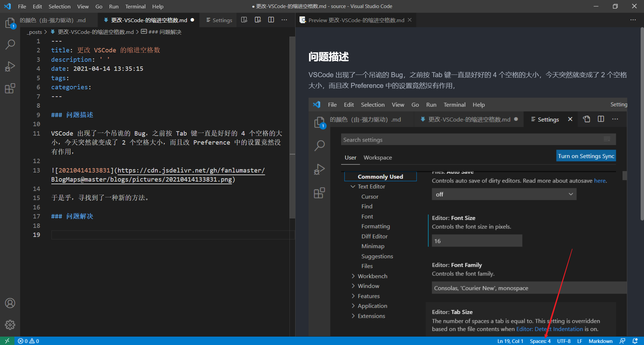Screen dimensions: 644x345
Task: Open the Explorer view in the activity bar
Action: click(x=10, y=23)
